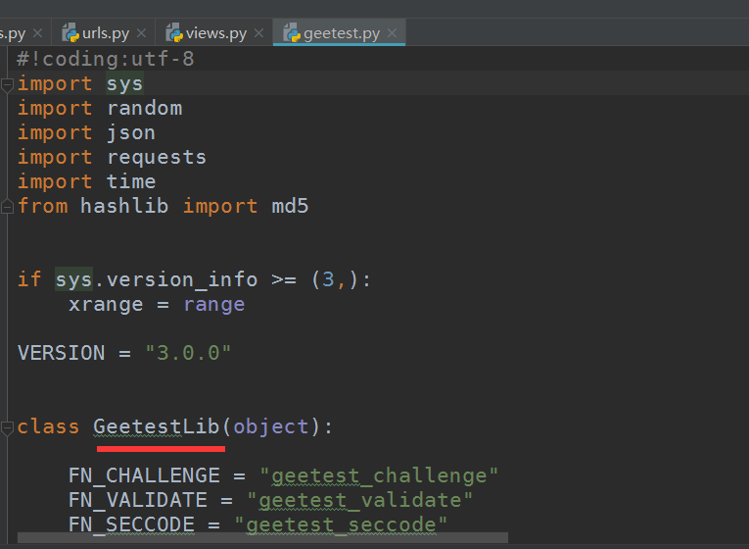Collapse the GeetestLib class fold marker
749x549 pixels.
pyautogui.click(x=7, y=427)
